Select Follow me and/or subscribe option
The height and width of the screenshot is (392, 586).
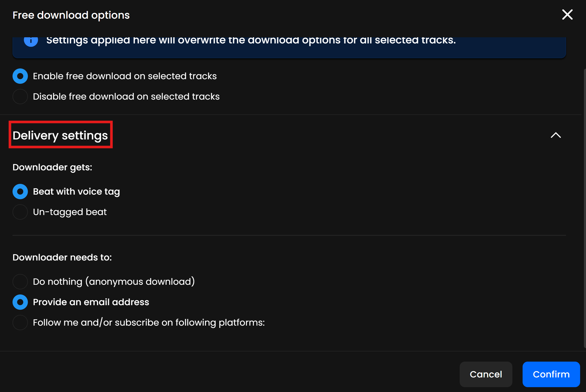click(20, 323)
